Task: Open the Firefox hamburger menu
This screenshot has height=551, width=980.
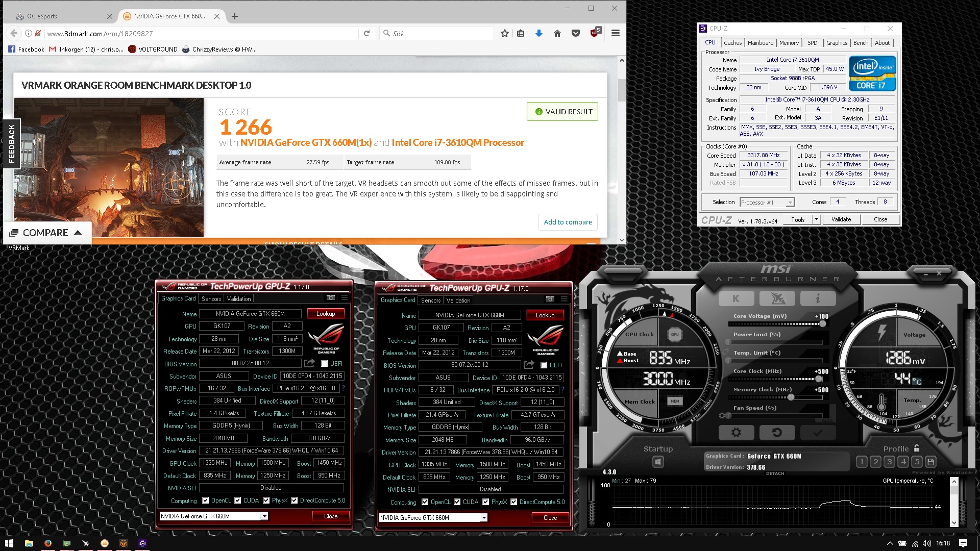Action: click(616, 34)
